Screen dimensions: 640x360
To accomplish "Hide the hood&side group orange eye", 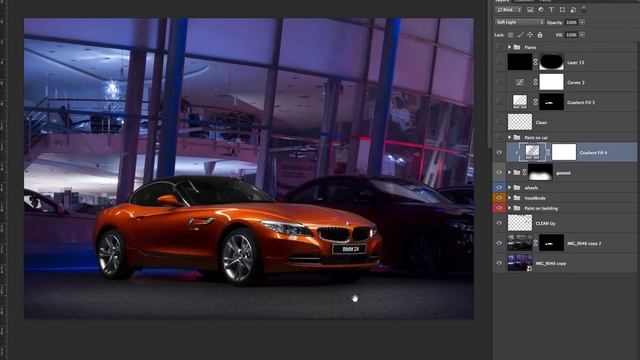I will [x=499, y=198].
